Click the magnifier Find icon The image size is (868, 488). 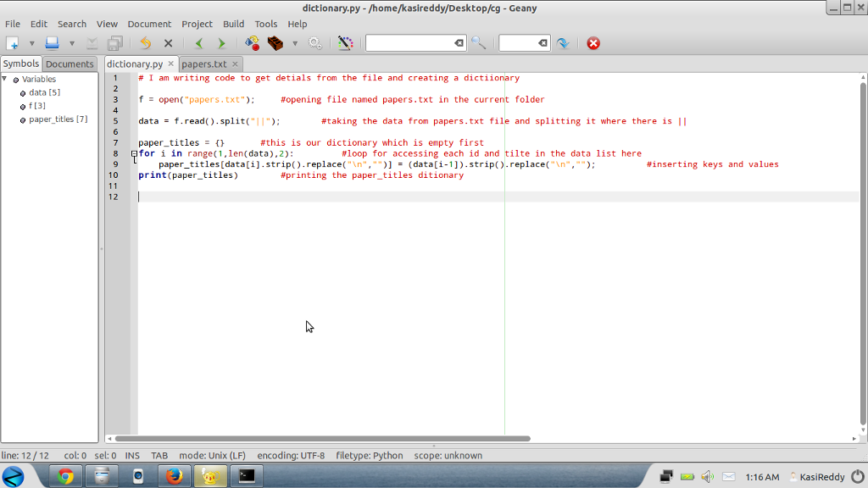(478, 43)
